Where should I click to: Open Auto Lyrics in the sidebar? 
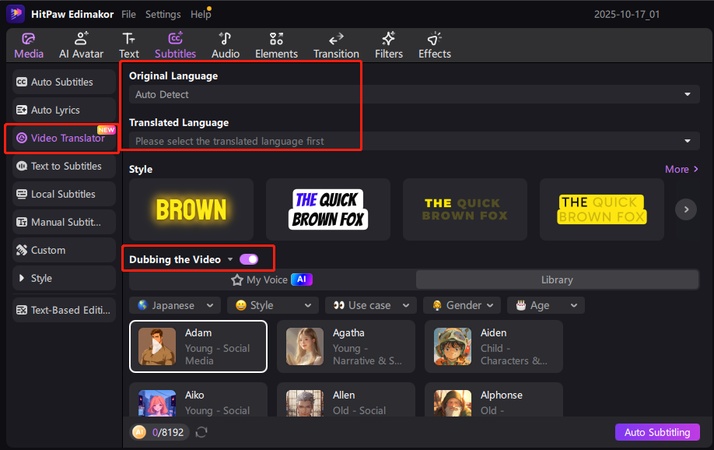point(60,110)
